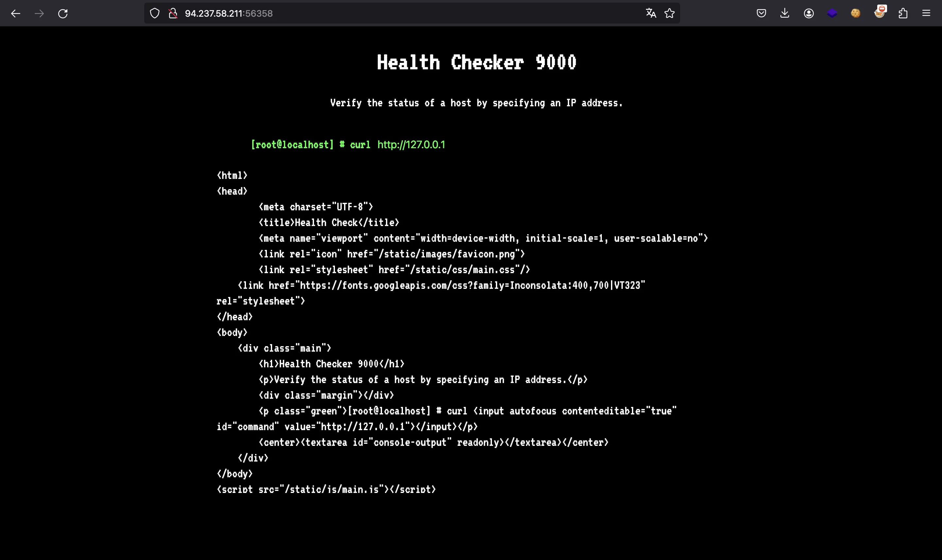Viewport: 942px width, 560px height.
Task: Click the console-output textarea code line
Action: tap(433, 443)
